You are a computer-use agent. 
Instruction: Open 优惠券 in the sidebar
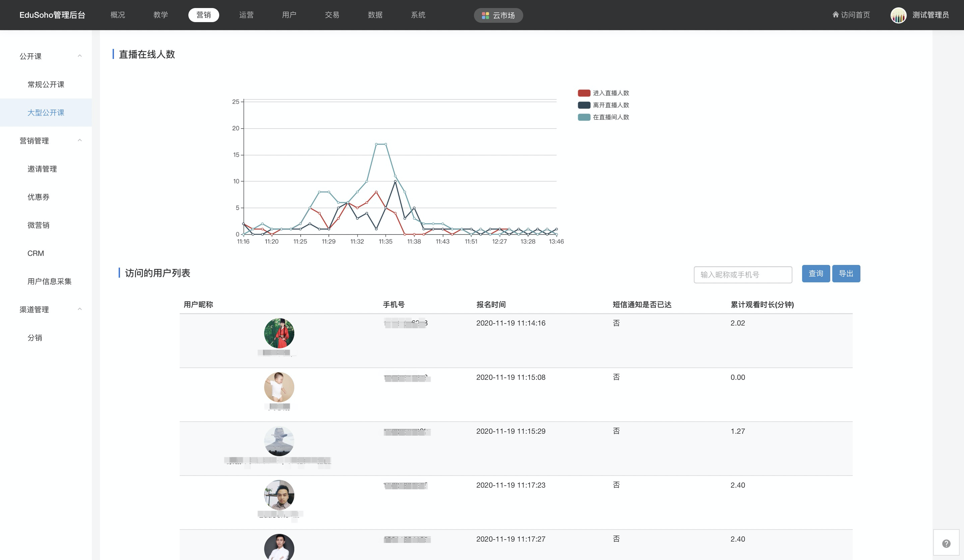point(38,197)
